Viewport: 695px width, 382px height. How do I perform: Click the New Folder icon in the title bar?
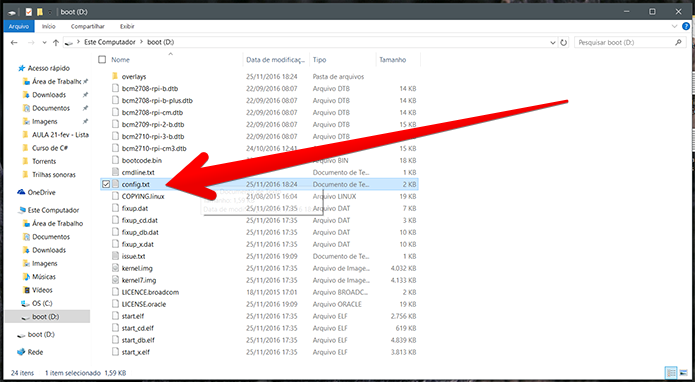[x=40, y=12]
